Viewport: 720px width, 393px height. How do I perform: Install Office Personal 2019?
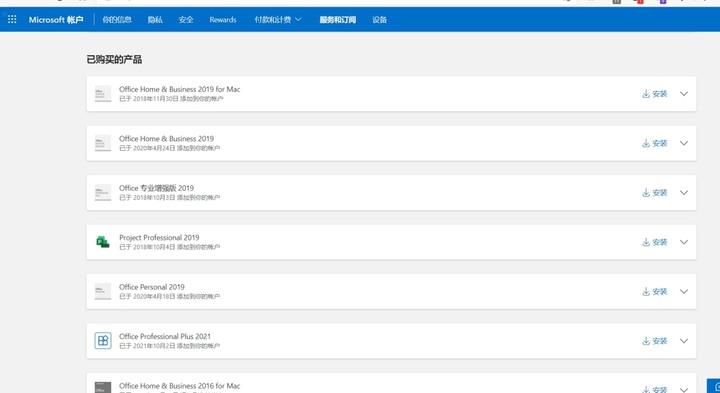[x=654, y=292]
